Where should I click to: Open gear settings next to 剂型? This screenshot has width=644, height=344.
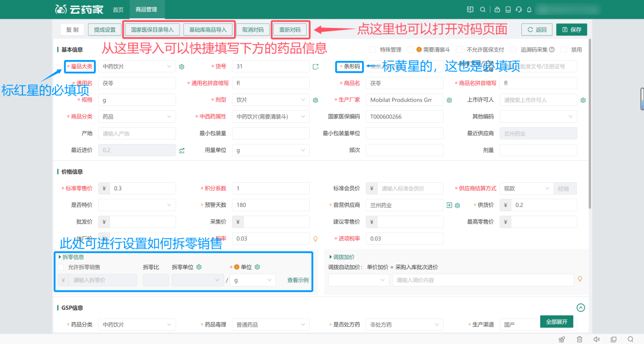[x=315, y=100]
